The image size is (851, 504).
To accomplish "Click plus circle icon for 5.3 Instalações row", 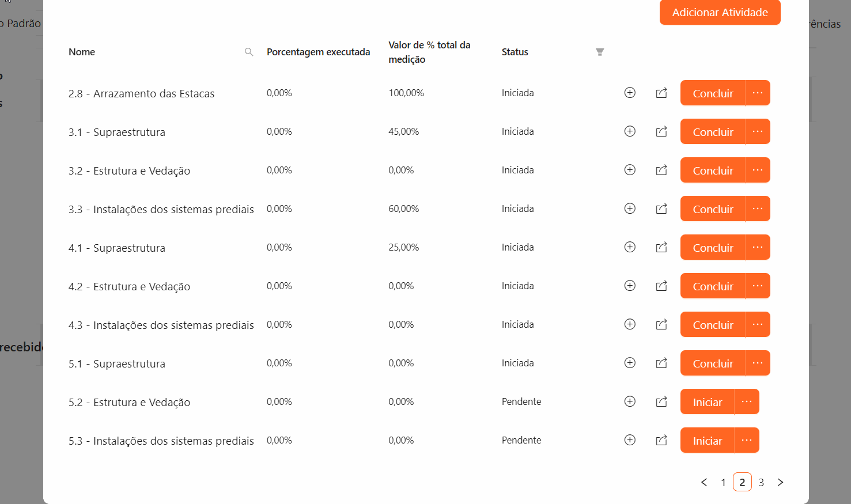I will 630,440.
